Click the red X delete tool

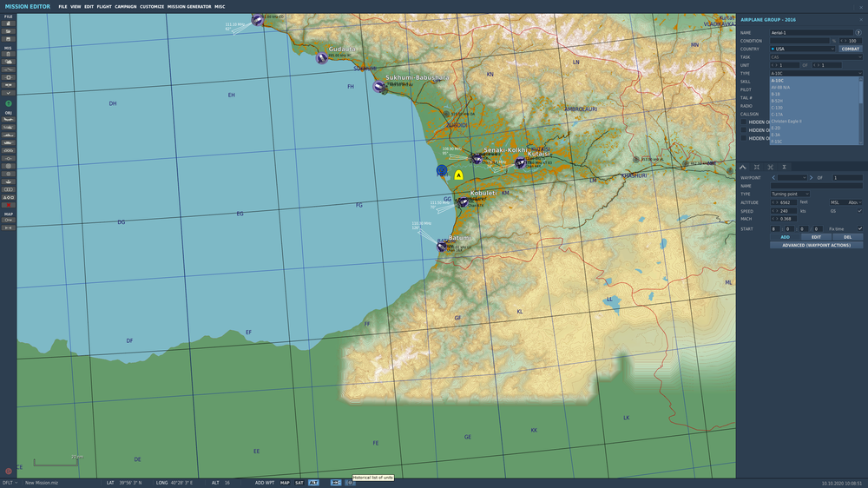[x=9, y=205]
